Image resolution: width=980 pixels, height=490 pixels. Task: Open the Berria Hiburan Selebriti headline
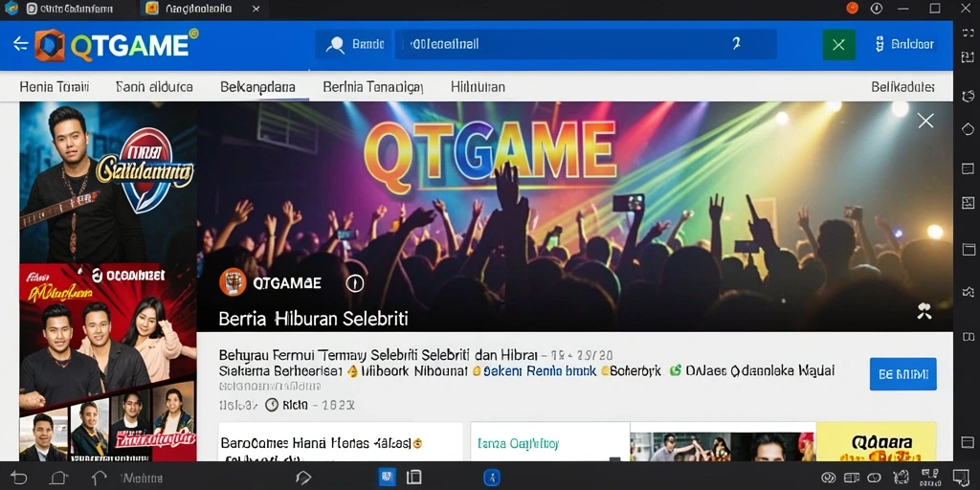coord(313,319)
